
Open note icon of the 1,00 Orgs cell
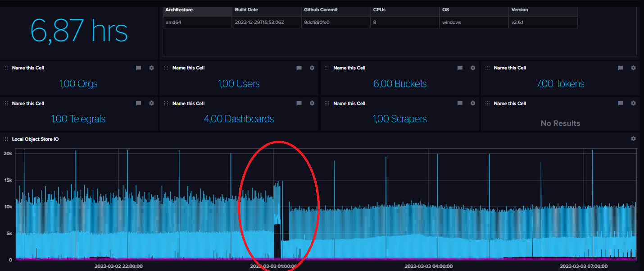pyautogui.click(x=139, y=68)
